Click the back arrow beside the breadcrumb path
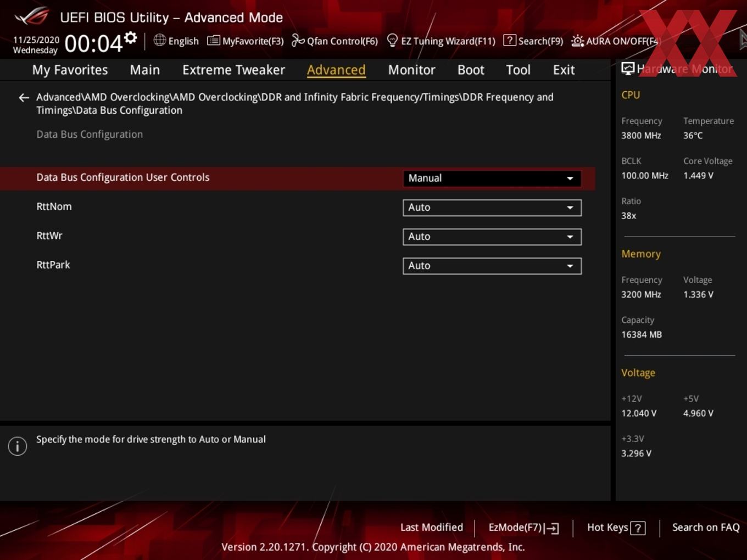The image size is (747, 560). tap(24, 98)
